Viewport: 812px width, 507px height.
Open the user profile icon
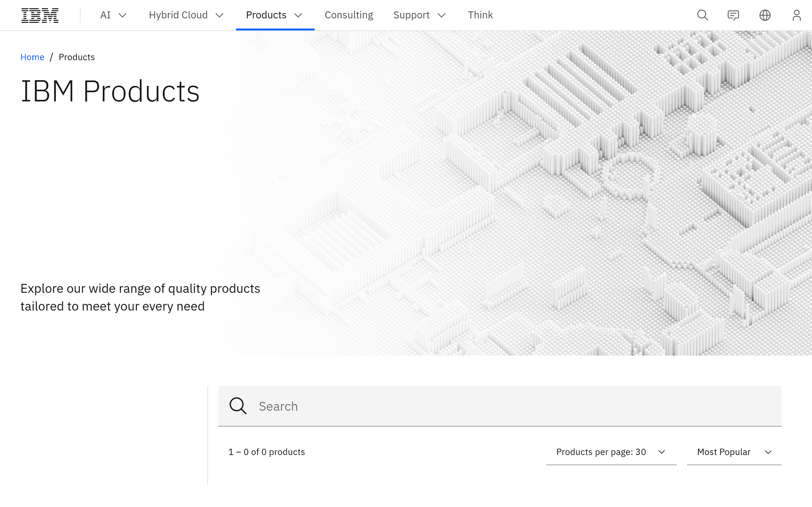pyautogui.click(x=796, y=15)
